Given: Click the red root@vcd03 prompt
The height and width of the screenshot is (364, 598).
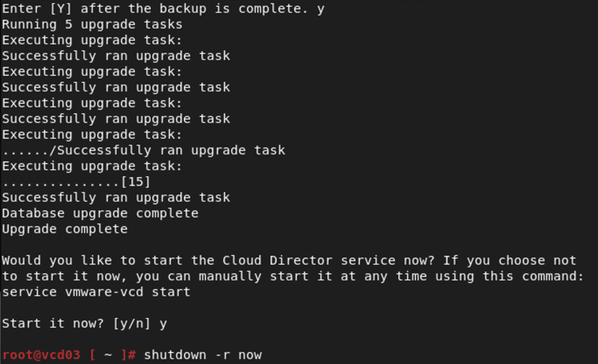Looking at the screenshot, I should coord(41,355).
